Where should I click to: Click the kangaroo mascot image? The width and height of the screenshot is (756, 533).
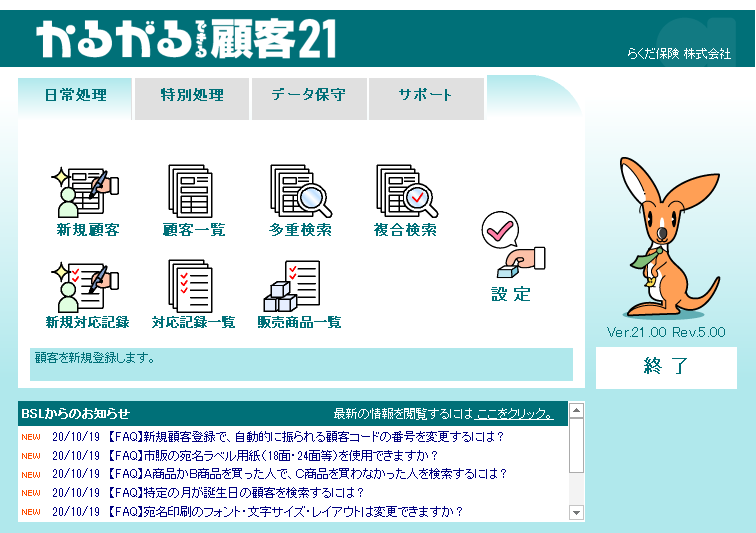point(668,237)
